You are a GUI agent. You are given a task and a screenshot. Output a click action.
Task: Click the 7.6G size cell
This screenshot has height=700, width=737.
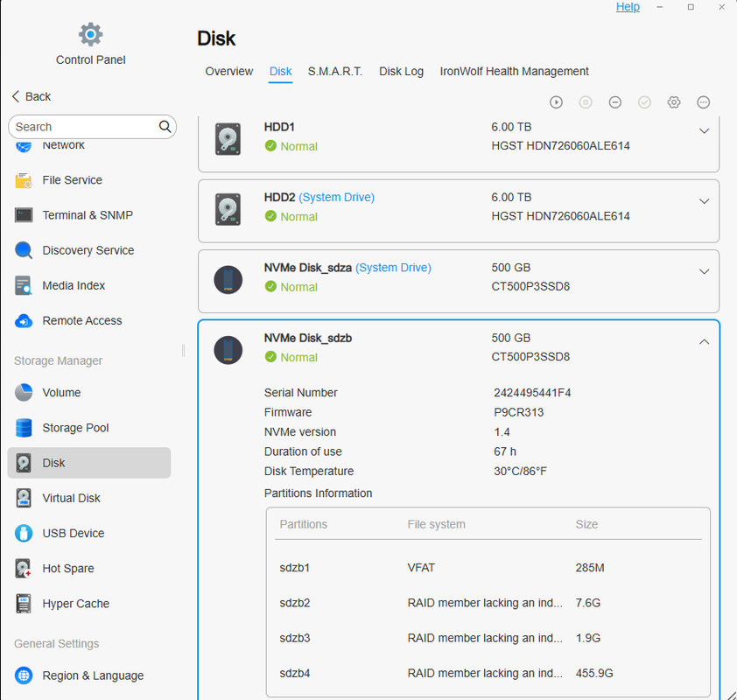[x=587, y=603]
